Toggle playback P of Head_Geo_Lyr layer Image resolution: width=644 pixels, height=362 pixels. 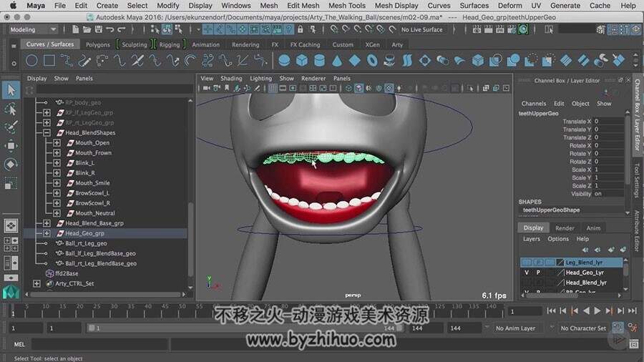pos(538,272)
